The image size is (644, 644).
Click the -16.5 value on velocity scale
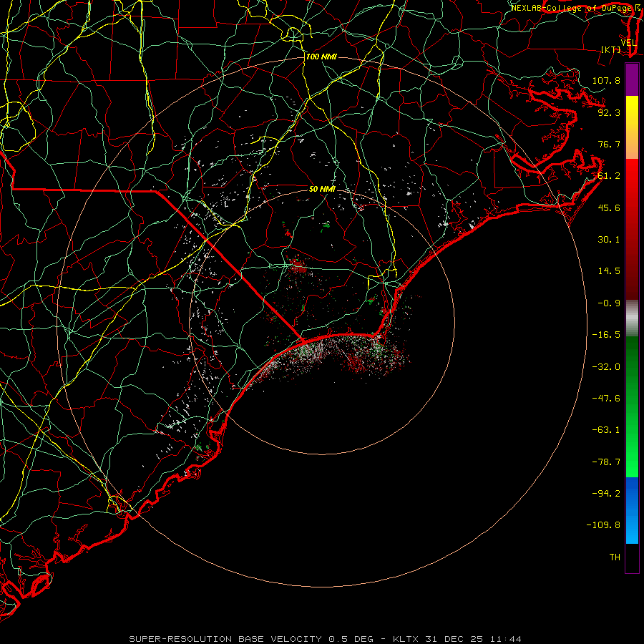[606, 335]
